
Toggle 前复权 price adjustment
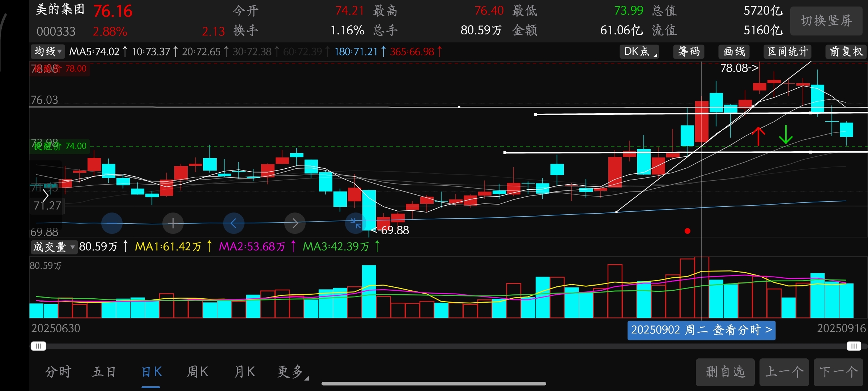point(846,52)
